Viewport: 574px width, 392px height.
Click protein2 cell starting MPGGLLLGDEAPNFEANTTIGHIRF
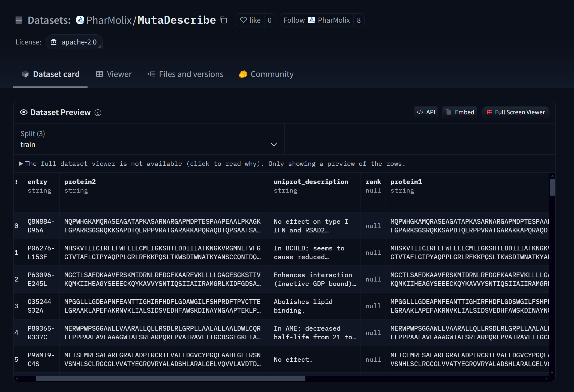(x=164, y=306)
